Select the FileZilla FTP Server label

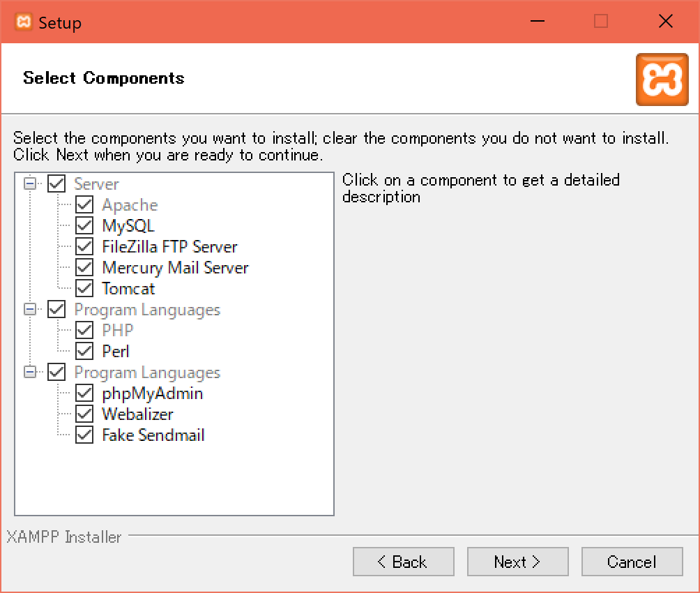[169, 247]
